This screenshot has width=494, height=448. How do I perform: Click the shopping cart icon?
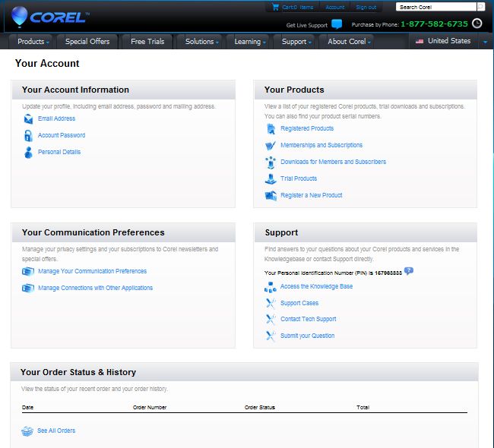click(x=275, y=7)
